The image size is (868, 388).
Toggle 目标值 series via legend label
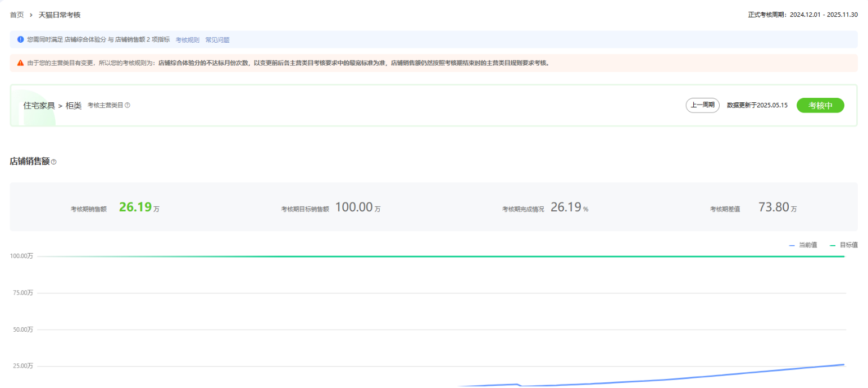click(x=848, y=245)
